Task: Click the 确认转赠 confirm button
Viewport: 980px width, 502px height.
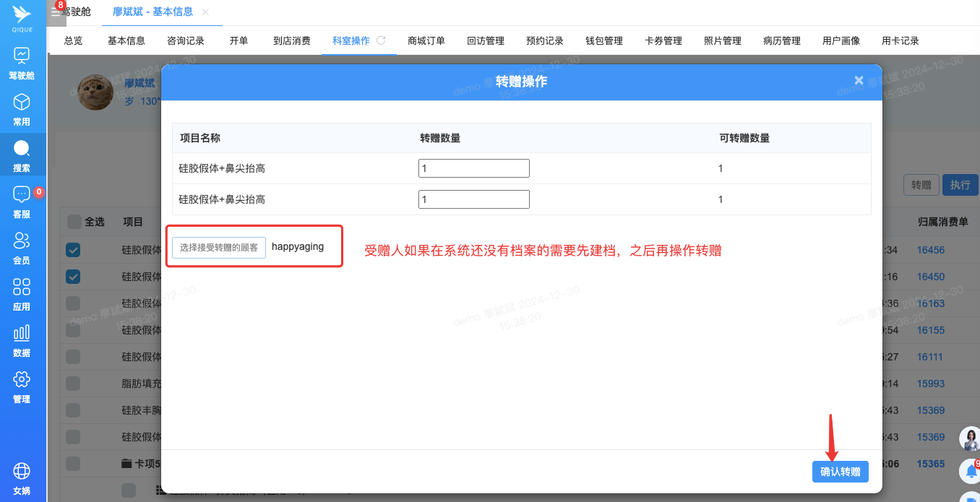Action: (840, 472)
